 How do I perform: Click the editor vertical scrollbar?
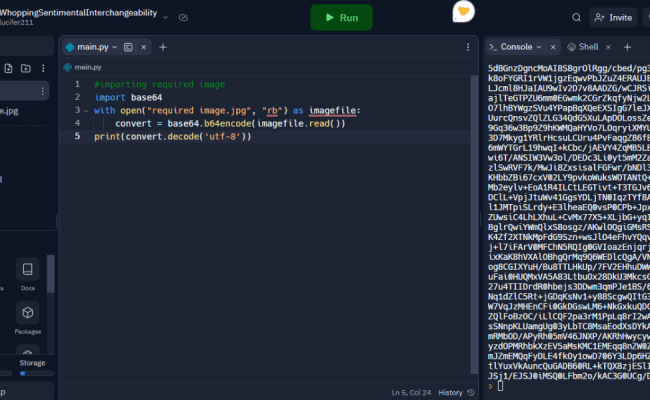pyautogui.click(x=474, y=224)
